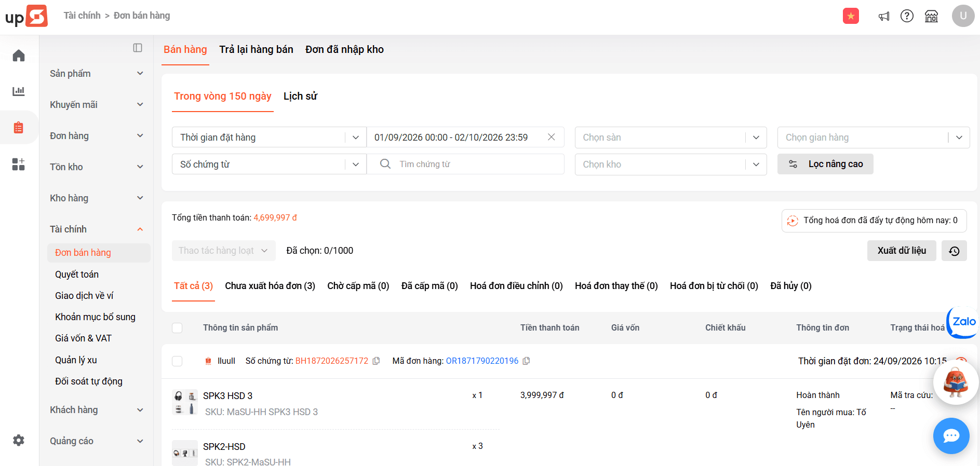This screenshot has width=980, height=466.
Task: Open the Thời gian đặt hàng dropdown
Action: click(269, 138)
